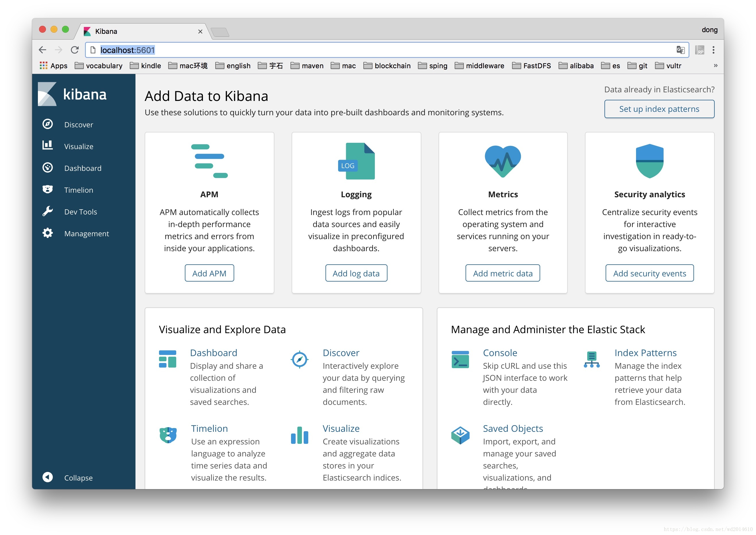Click the Timelion sidebar icon

coord(46,189)
